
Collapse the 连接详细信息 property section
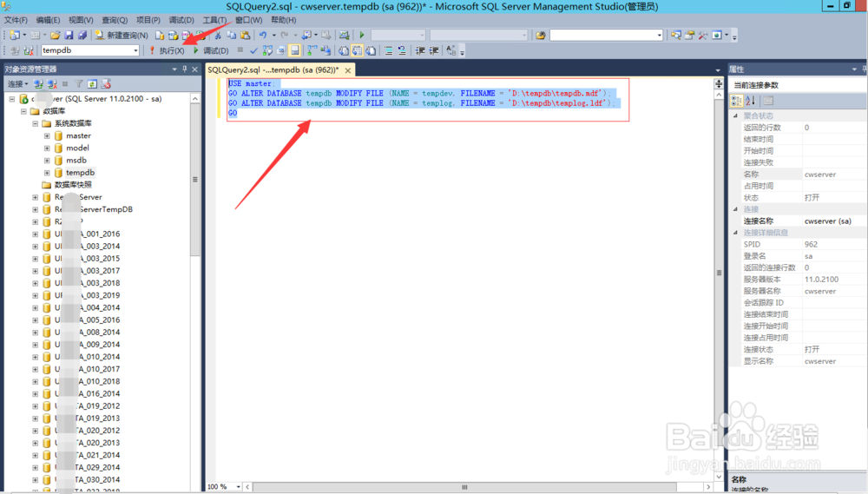point(736,233)
